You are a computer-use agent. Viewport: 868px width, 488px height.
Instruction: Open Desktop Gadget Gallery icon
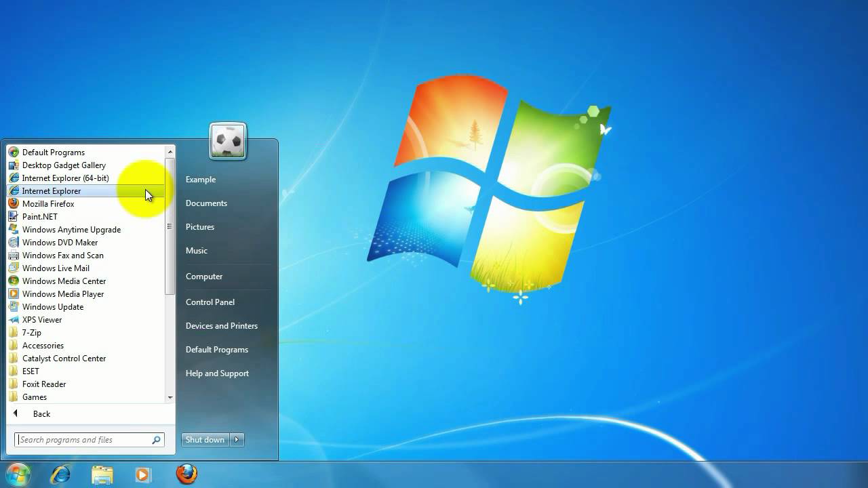click(14, 165)
